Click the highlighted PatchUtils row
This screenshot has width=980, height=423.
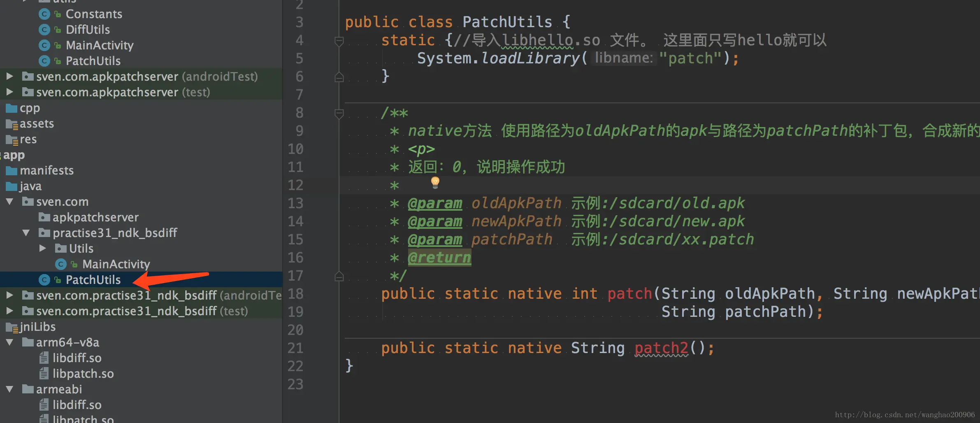[141, 280]
